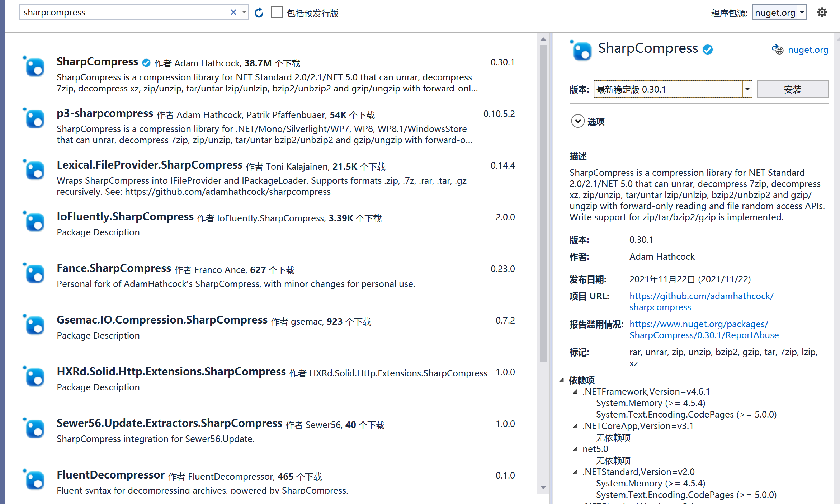Select IoFluently.SharpCompress title

[x=125, y=216]
